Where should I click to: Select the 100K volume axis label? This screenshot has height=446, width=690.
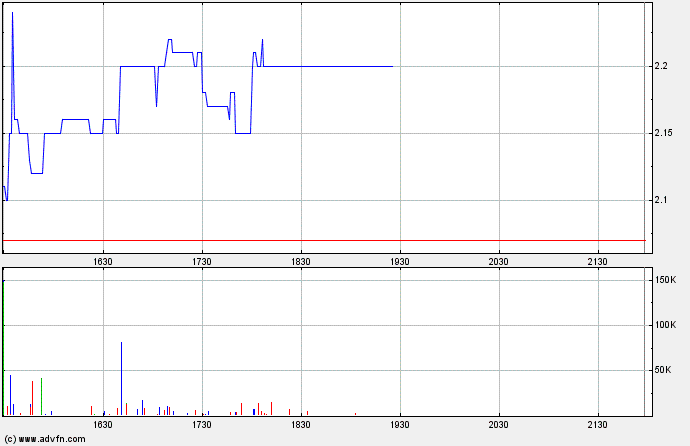(x=665, y=325)
